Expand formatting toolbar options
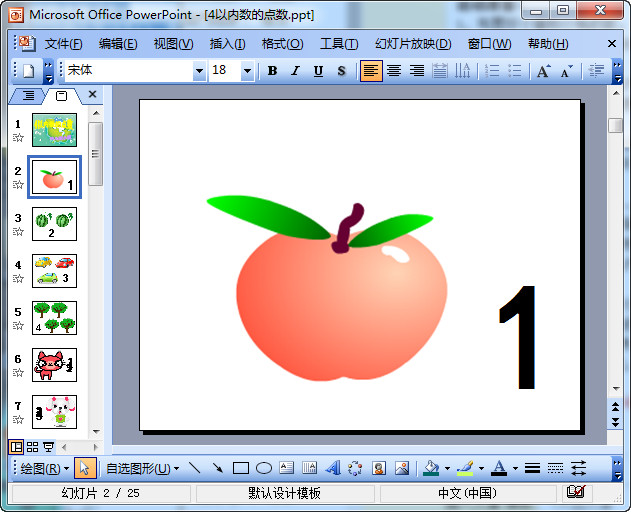The image size is (631, 512). 617,71
